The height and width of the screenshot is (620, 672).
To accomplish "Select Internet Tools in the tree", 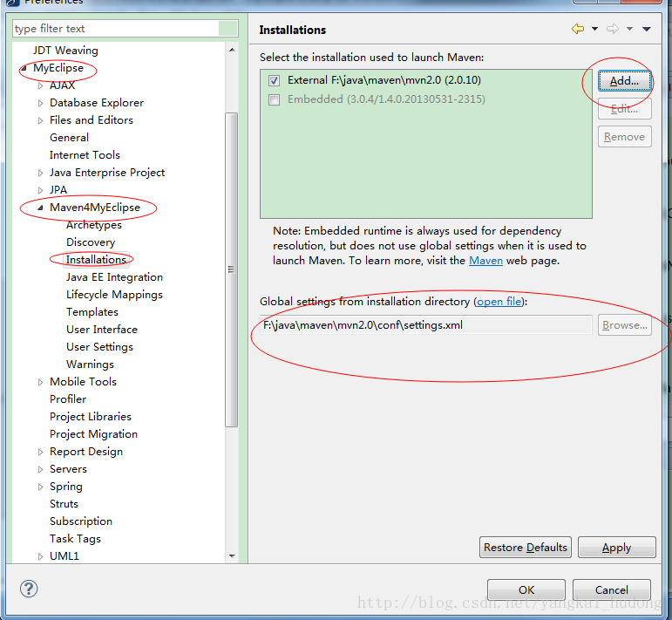I will [x=85, y=155].
